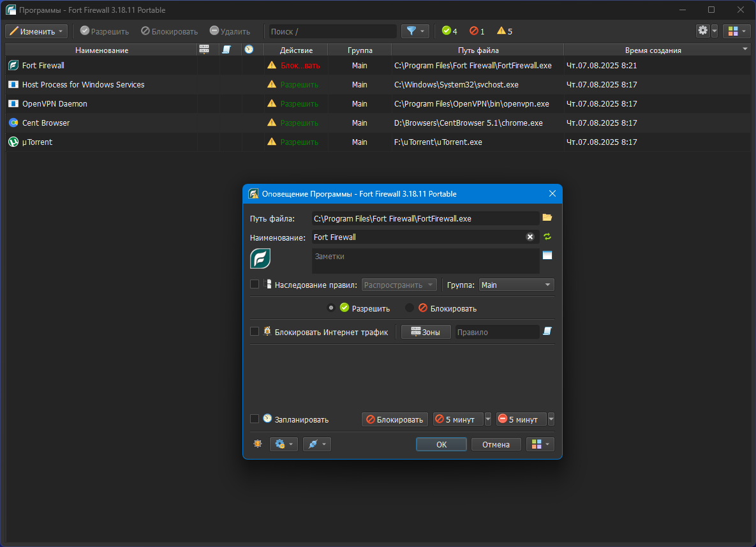Sort by the Действие column header
Viewport: 756px width, 547px height.
point(296,50)
